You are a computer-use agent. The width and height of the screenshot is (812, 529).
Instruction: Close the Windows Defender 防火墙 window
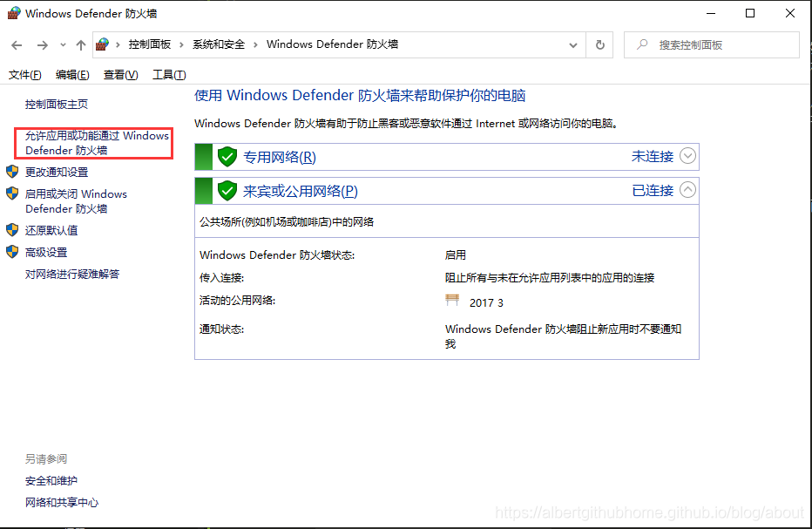[x=789, y=13]
